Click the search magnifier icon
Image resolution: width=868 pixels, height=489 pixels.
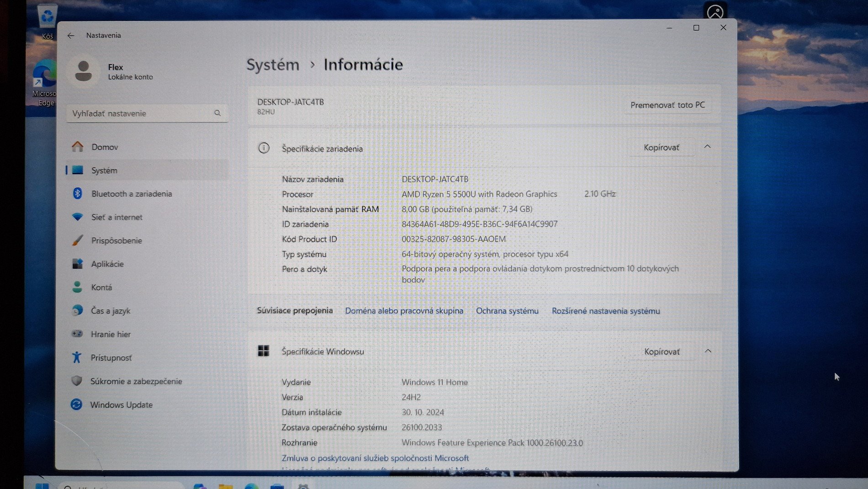point(217,113)
